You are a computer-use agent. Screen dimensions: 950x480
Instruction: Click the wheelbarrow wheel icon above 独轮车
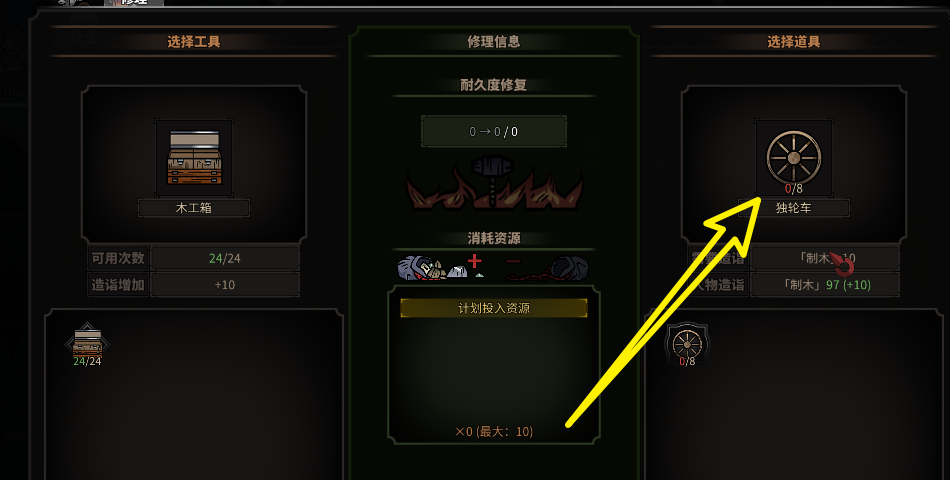[794, 158]
